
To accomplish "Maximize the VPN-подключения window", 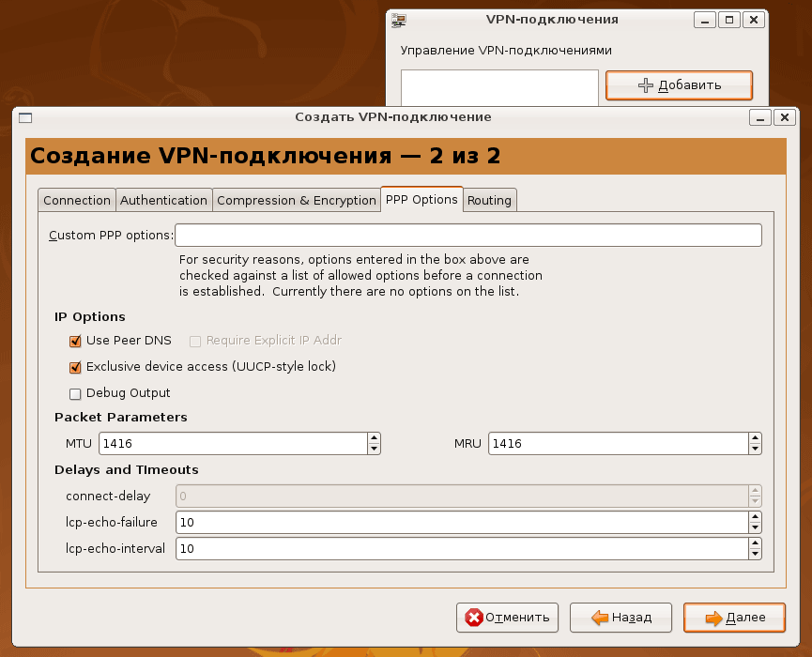I will (x=730, y=19).
